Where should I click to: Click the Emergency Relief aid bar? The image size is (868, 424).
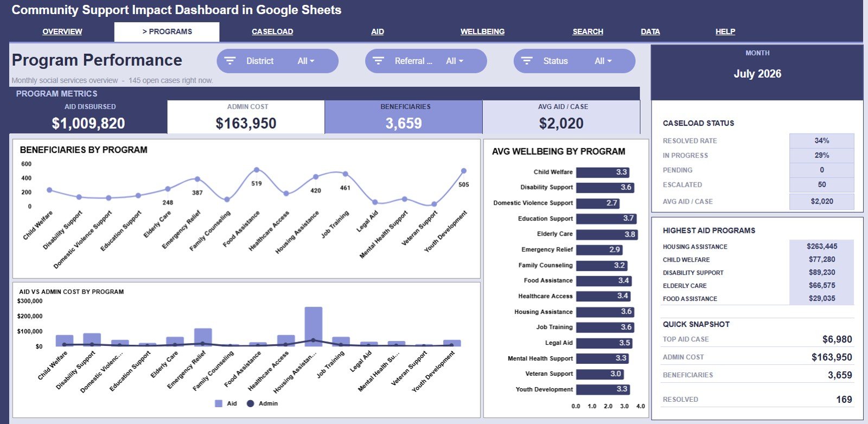[x=203, y=337]
